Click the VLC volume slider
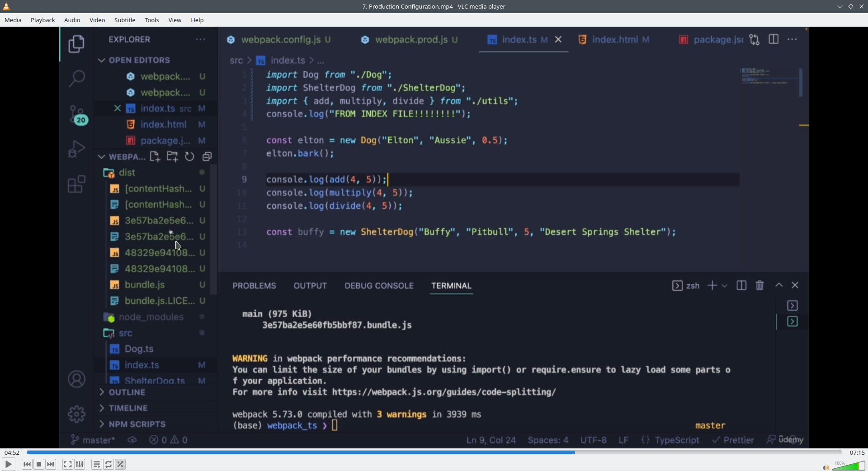 pos(849,466)
